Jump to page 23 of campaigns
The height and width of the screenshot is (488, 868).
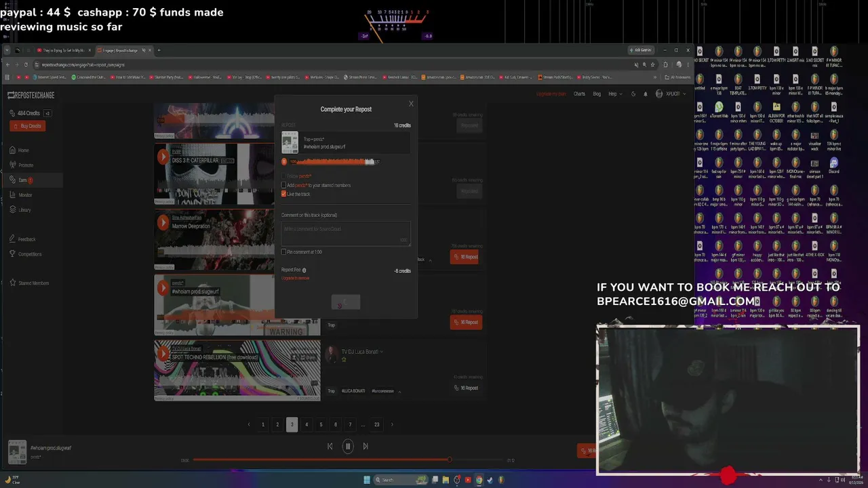(x=377, y=425)
